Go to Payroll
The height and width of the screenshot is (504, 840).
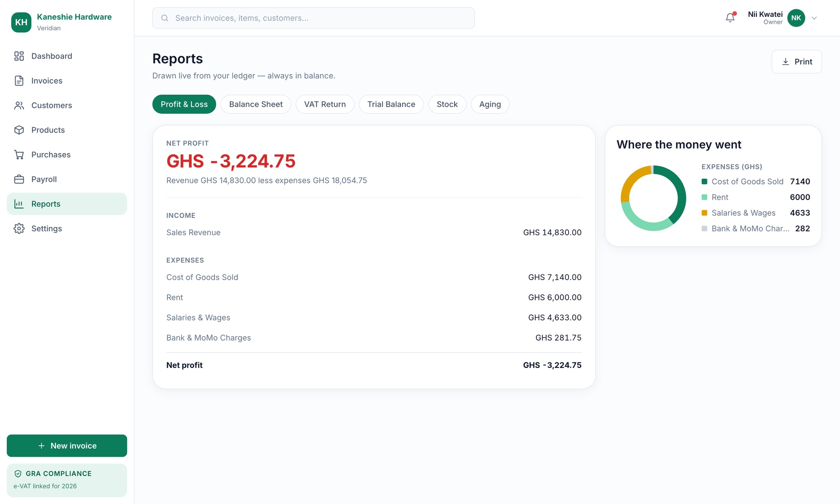click(x=67, y=179)
